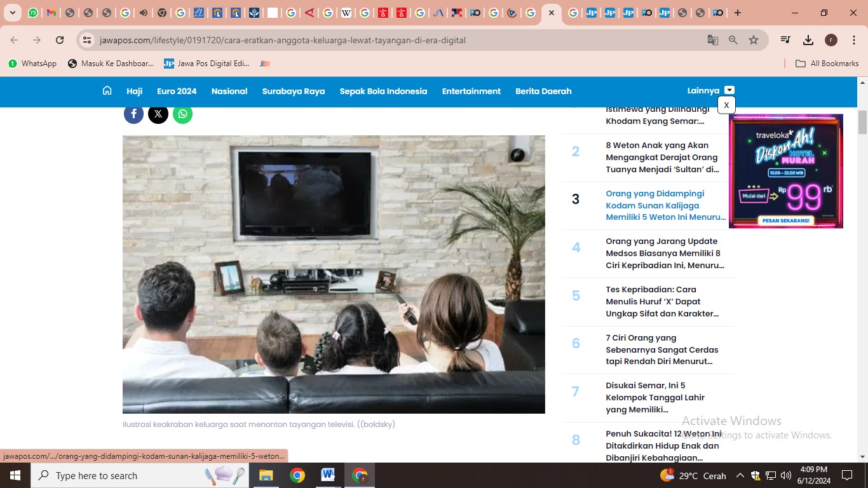This screenshot has width=868, height=488.
Task: Open the Jawa Pos Digital Edi... bookmark
Action: (x=207, y=64)
